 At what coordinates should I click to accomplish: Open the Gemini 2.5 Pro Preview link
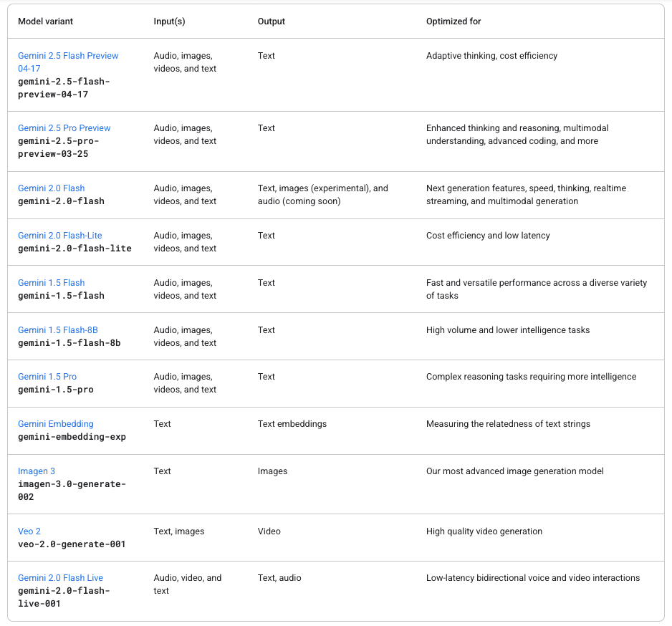point(64,128)
